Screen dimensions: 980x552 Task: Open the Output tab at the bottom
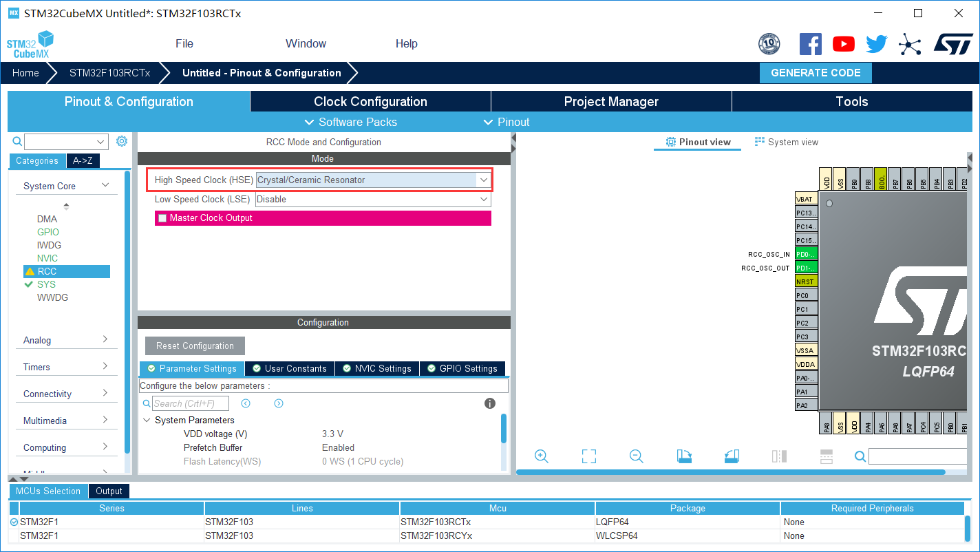(109, 491)
